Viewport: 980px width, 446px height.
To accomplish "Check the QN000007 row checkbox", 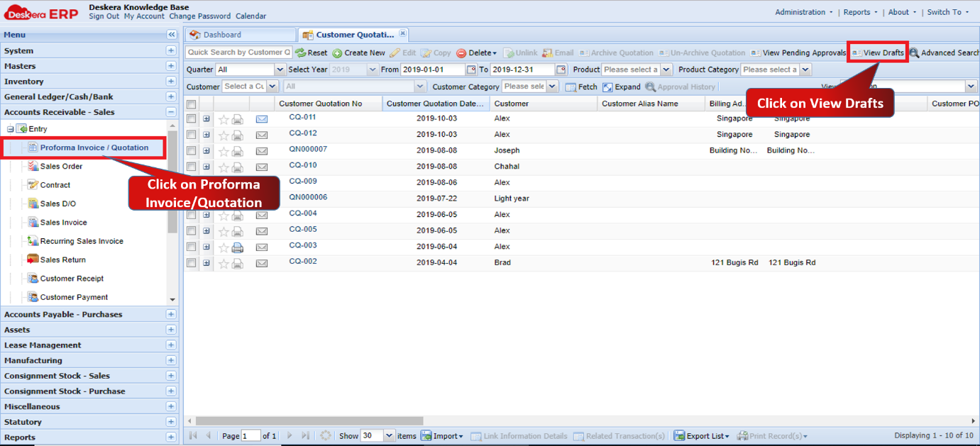I will [191, 150].
